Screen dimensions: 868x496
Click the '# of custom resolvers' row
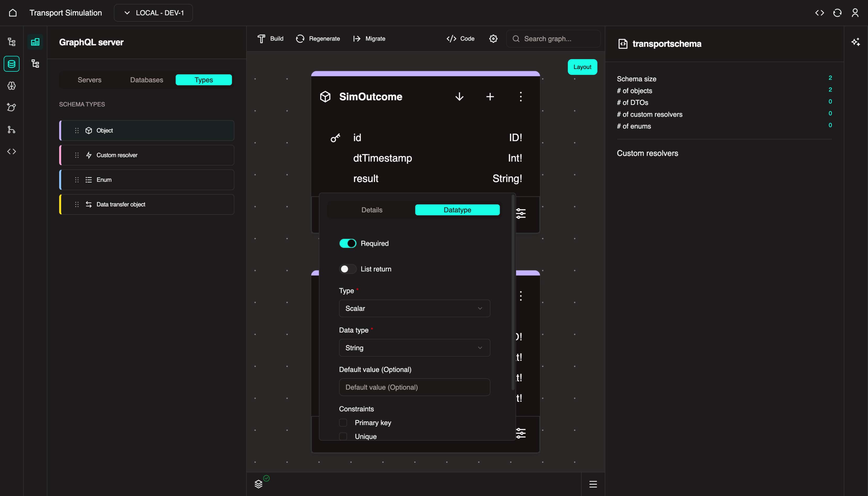tap(724, 115)
